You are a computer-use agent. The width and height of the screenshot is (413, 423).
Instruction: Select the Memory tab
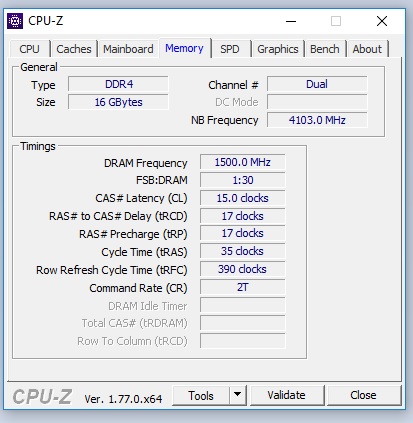coord(184,48)
